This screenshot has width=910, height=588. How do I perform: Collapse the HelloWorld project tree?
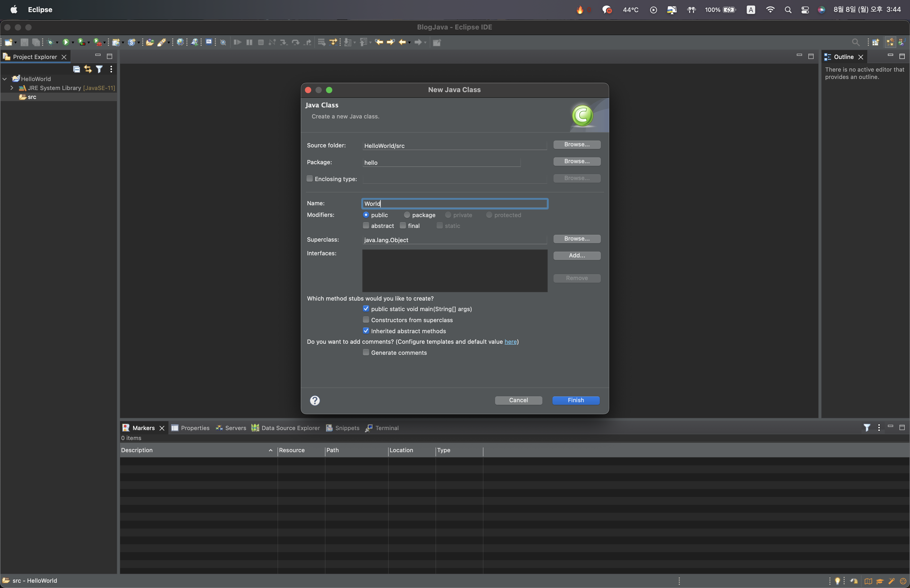[x=5, y=79]
